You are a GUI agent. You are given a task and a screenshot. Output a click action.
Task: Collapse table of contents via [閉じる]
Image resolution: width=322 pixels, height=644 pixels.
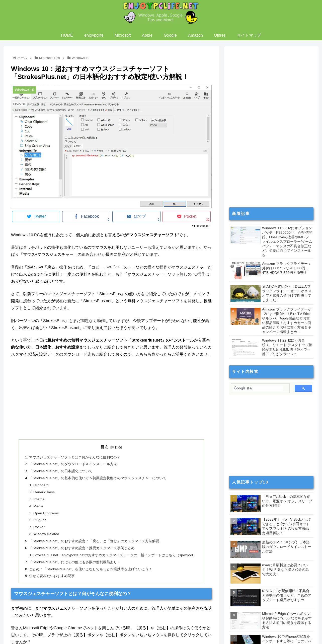pos(116,447)
